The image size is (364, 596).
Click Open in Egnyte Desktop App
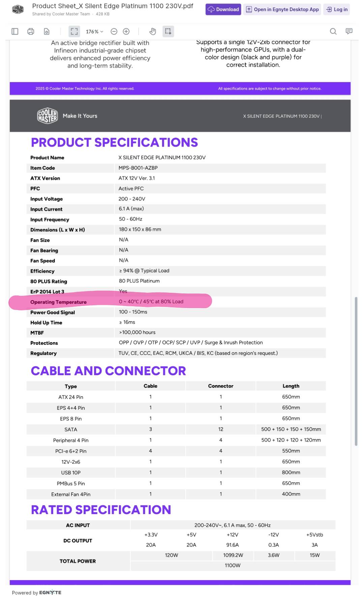coord(282,9)
